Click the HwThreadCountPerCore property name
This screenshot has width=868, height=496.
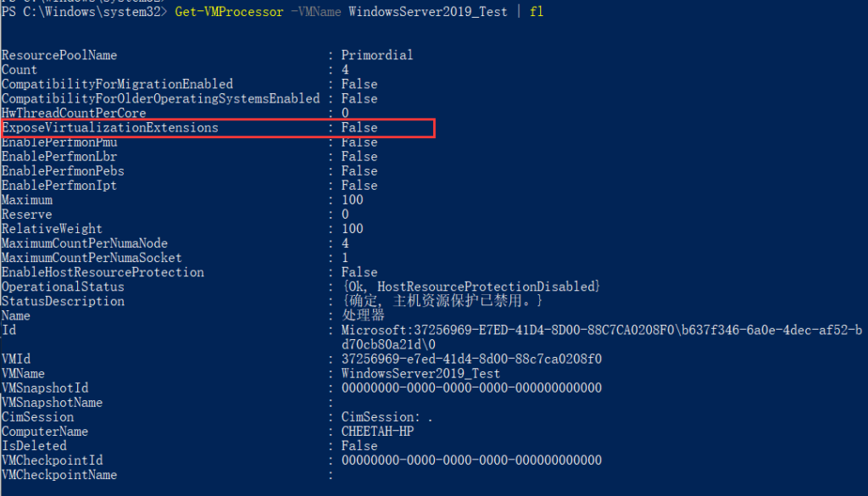(74, 113)
